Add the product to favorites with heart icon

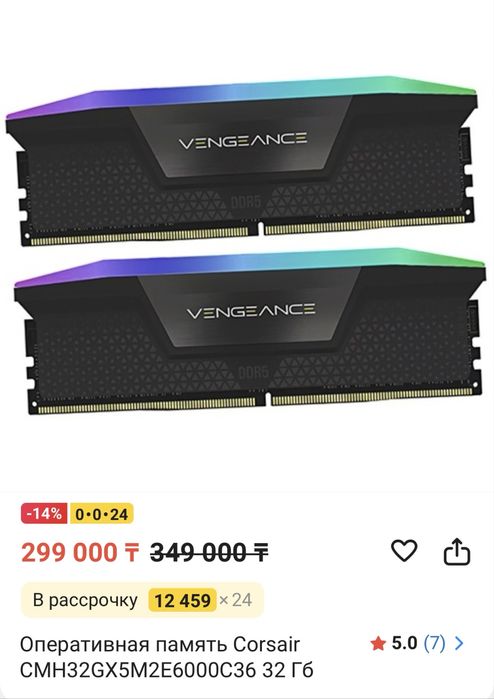coord(404,551)
